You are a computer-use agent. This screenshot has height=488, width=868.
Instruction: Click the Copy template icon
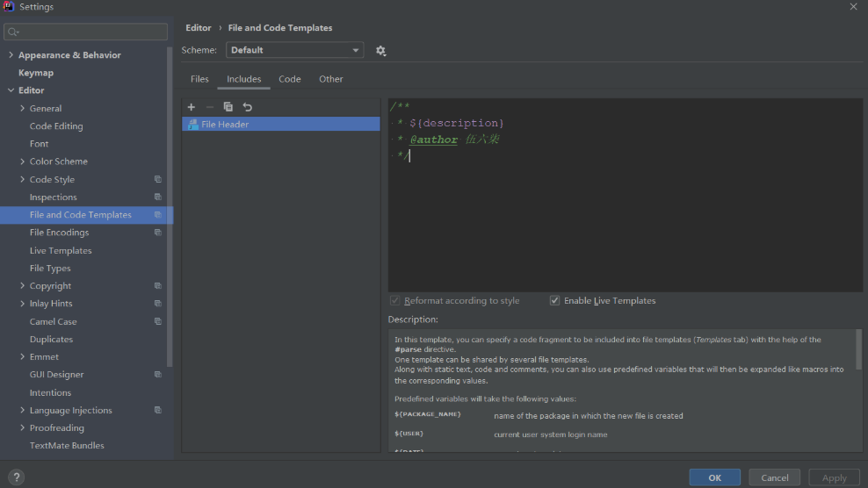[228, 107]
